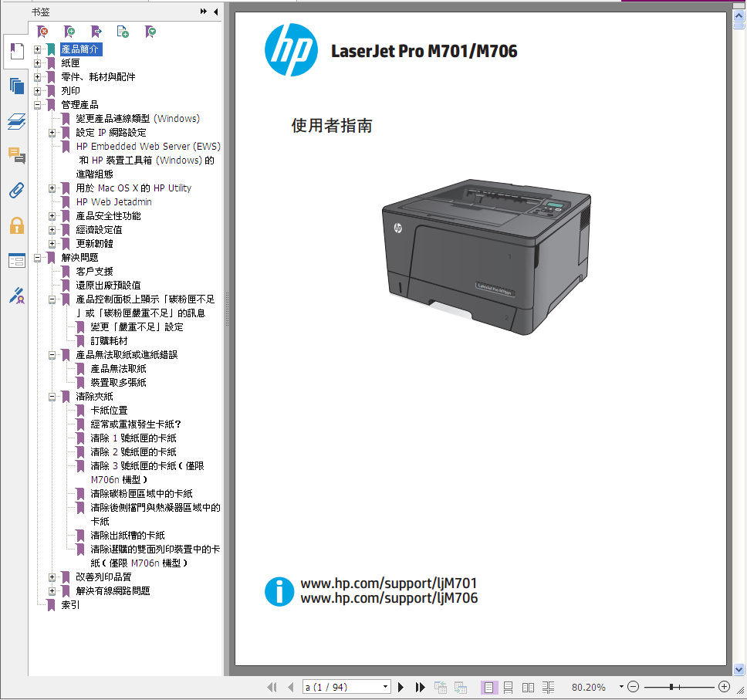The image size is (747, 700).
Task: Go to the next page
Action: [401, 687]
